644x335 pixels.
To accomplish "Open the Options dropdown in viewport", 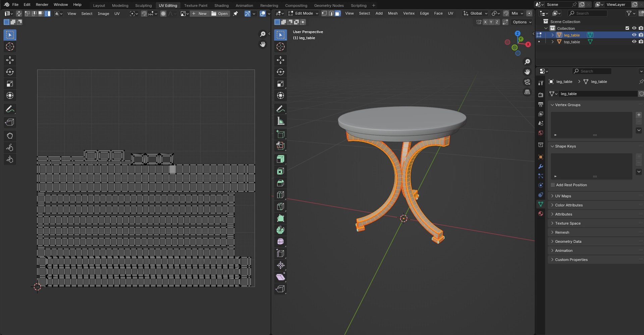I will pos(522,22).
